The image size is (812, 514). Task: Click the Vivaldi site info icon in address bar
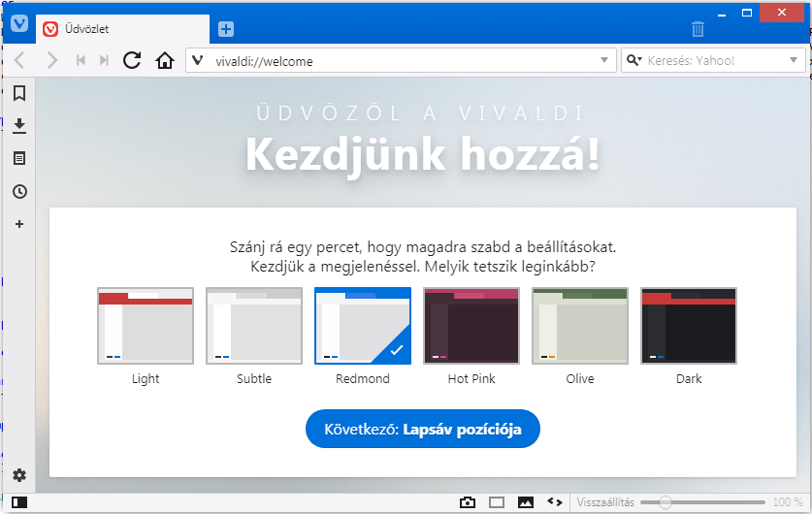[197, 60]
